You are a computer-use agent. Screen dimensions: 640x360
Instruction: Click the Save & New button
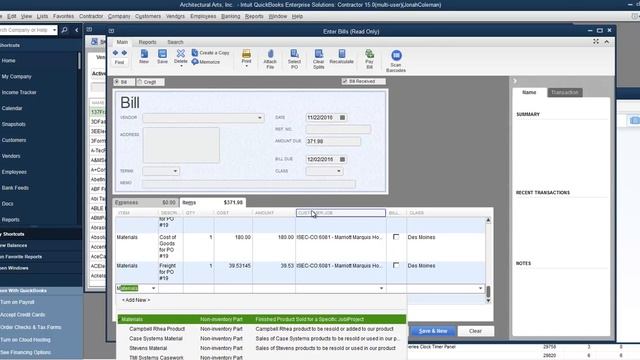(433, 331)
